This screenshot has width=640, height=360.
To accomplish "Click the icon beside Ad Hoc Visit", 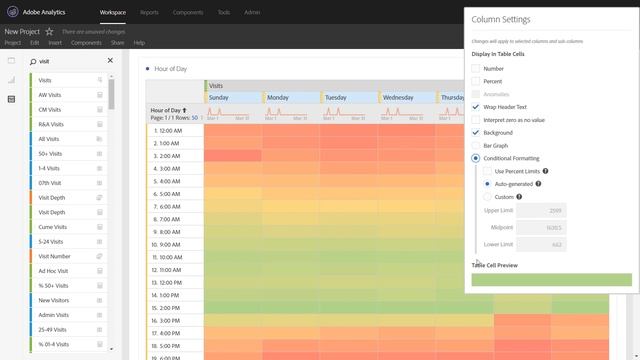I will [x=100, y=271].
